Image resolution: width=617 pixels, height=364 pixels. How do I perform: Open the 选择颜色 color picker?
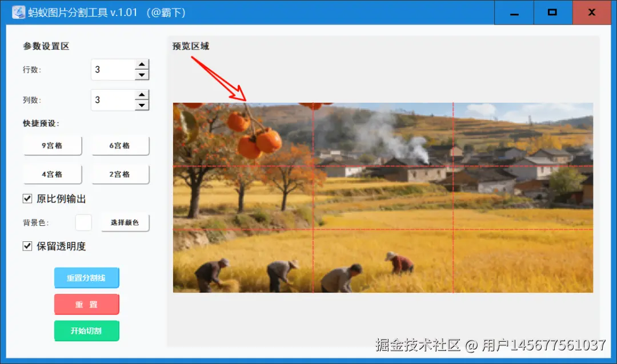click(x=125, y=223)
